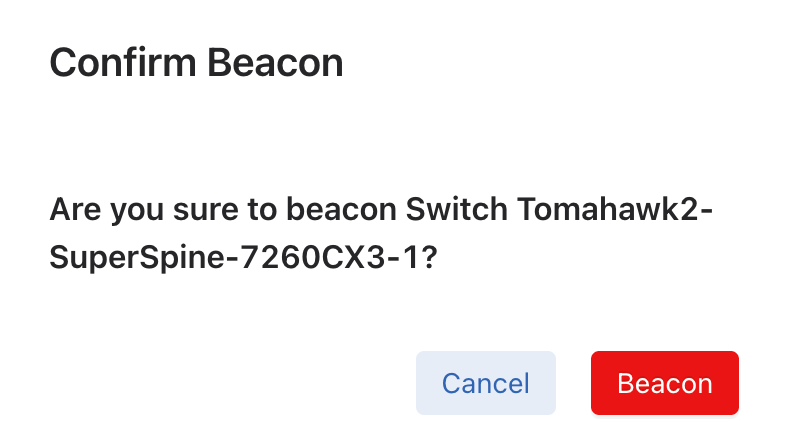Confirm with the red Beacon button
Screen dimensions: 789x423
click(x=665, y=383)
